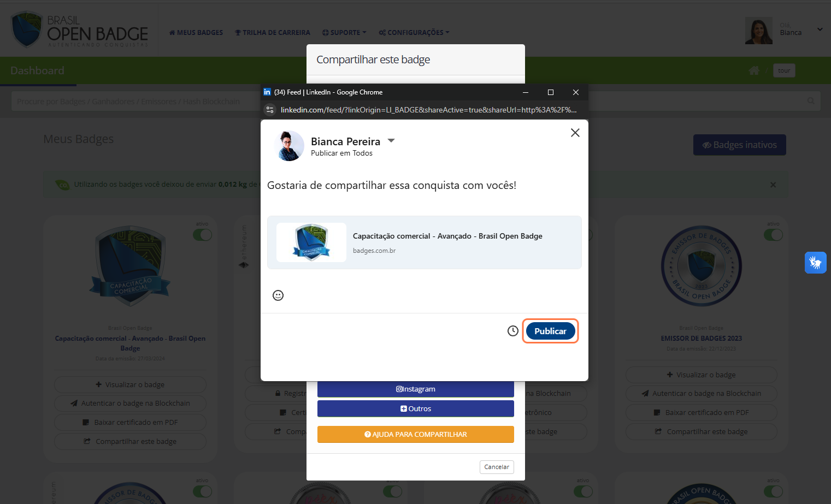Share via the Instagram button

coord(416,389)
